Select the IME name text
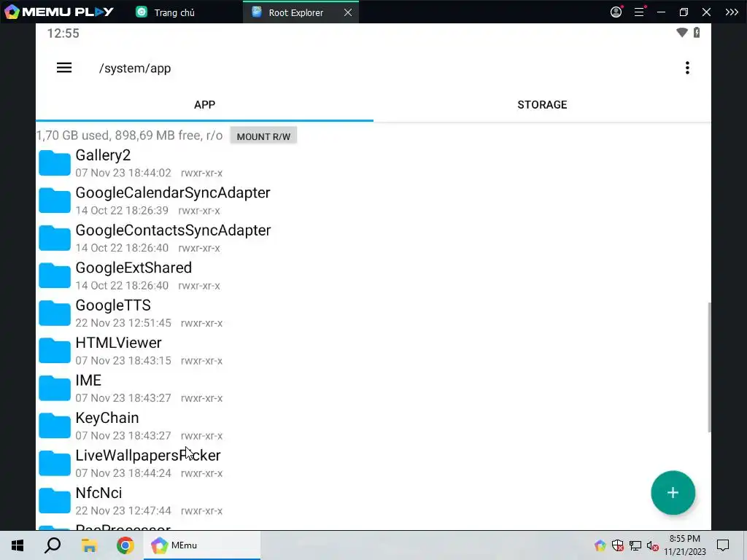Screen dimensions: 747x560 pyautogui.click(x=88, y=381)
